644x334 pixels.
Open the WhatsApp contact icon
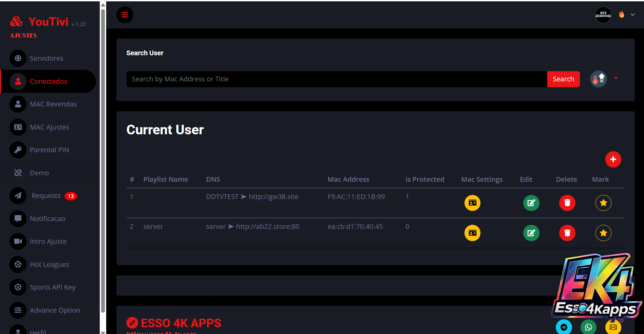tap(588, 327)
